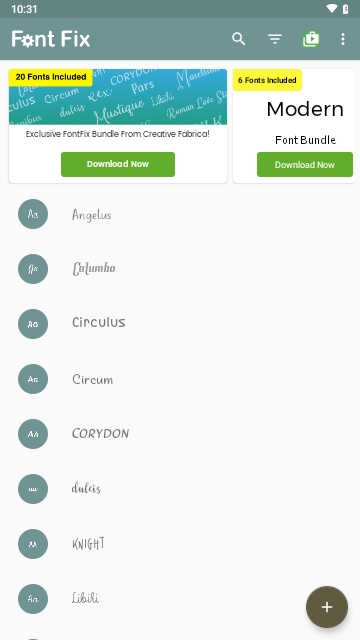Select the dulcis font entry

coord(180,489)
